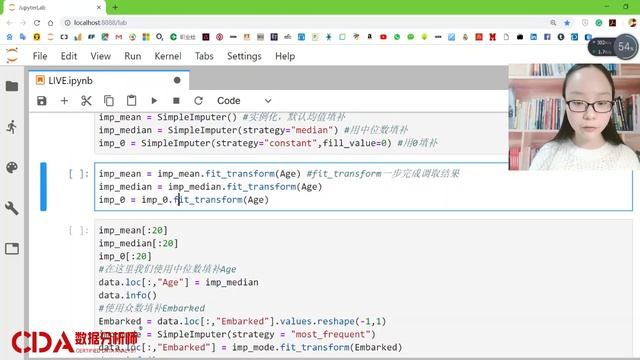This screenshot has width=640, height=360.
Task: Interrupt the kernel with the stop icon
Action: point(176,101)
